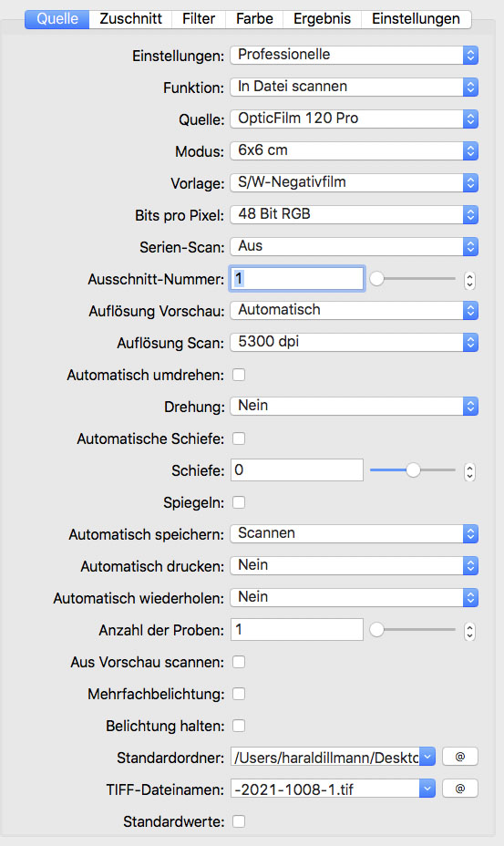Go to the Ergebnis tab

click(322, 19)
